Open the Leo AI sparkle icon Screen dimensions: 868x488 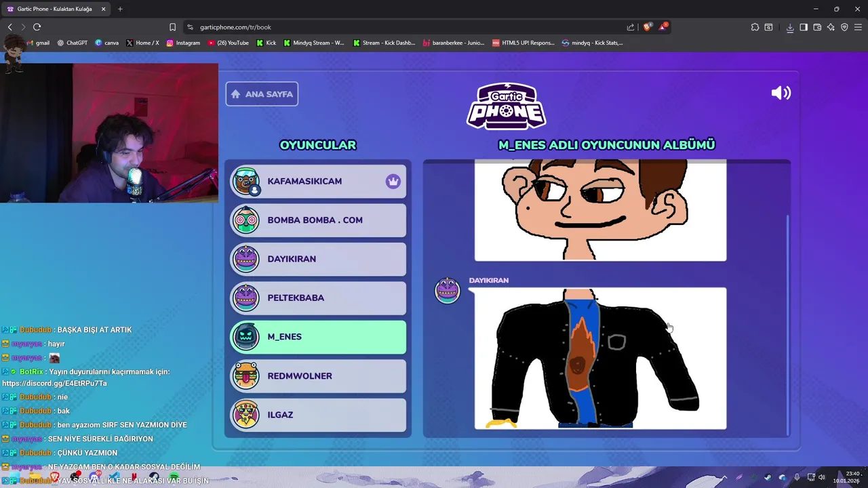[x=831, y=27]
